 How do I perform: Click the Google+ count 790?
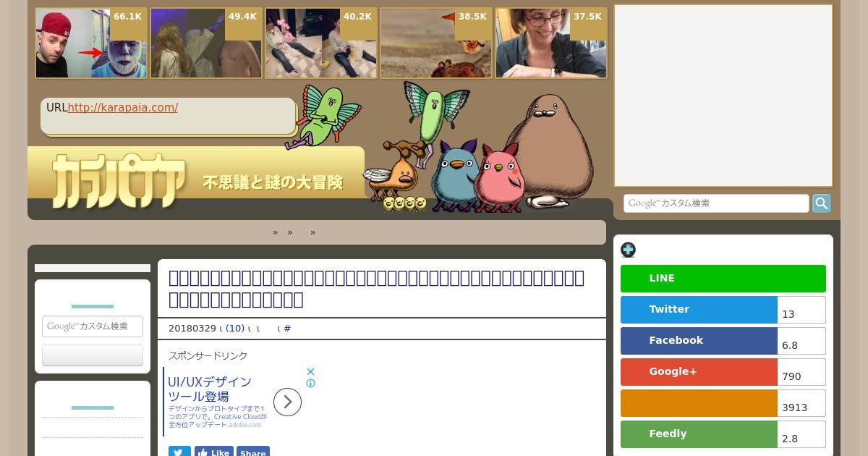(791, 376)
